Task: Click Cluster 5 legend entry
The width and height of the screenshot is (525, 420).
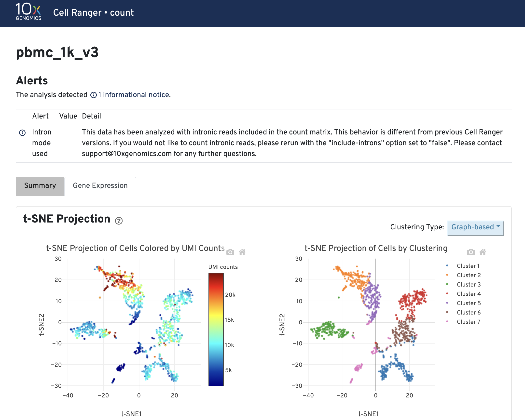Action: coord(463,303)
